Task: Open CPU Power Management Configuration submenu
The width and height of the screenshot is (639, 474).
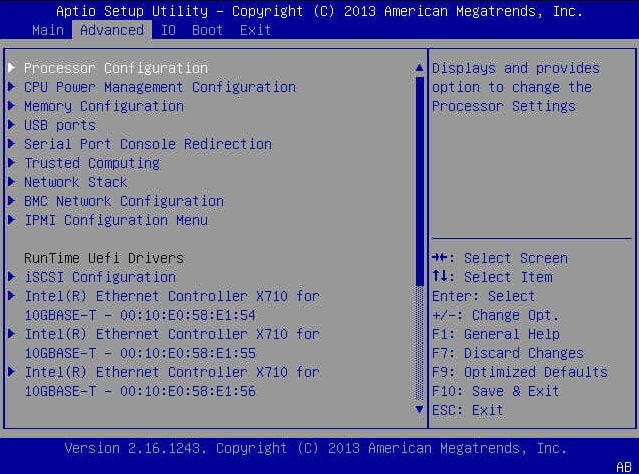Action: 160,87
